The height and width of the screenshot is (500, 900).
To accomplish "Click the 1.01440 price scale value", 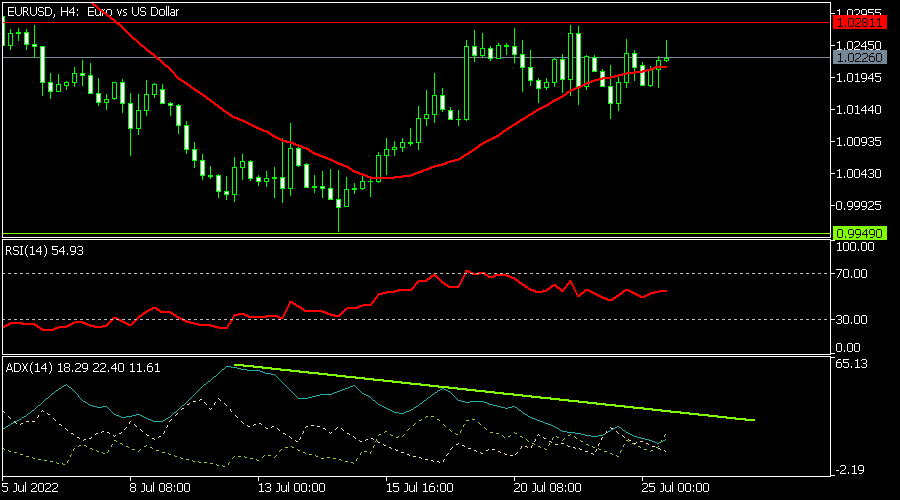I will tap(859, 110).
